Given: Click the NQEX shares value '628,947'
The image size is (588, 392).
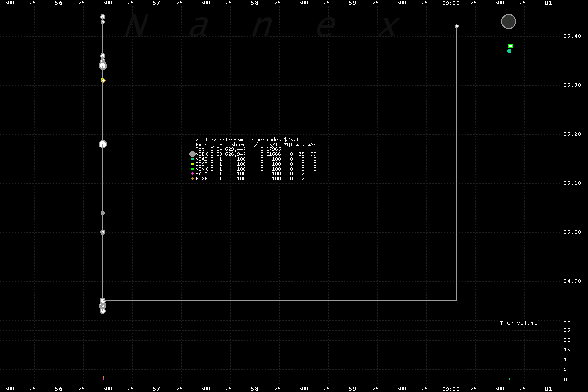Looking at the screenshot, I should (236, 154).
